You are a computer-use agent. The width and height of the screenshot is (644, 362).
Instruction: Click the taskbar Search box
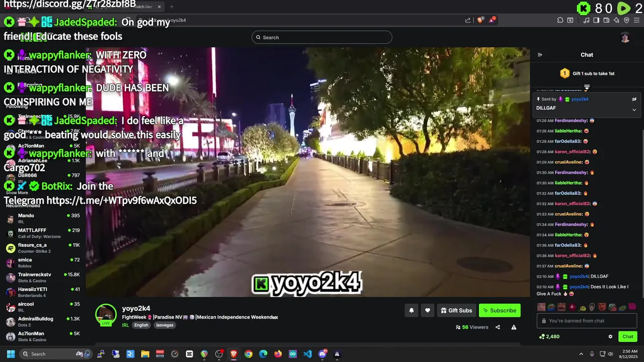(56, 354)
